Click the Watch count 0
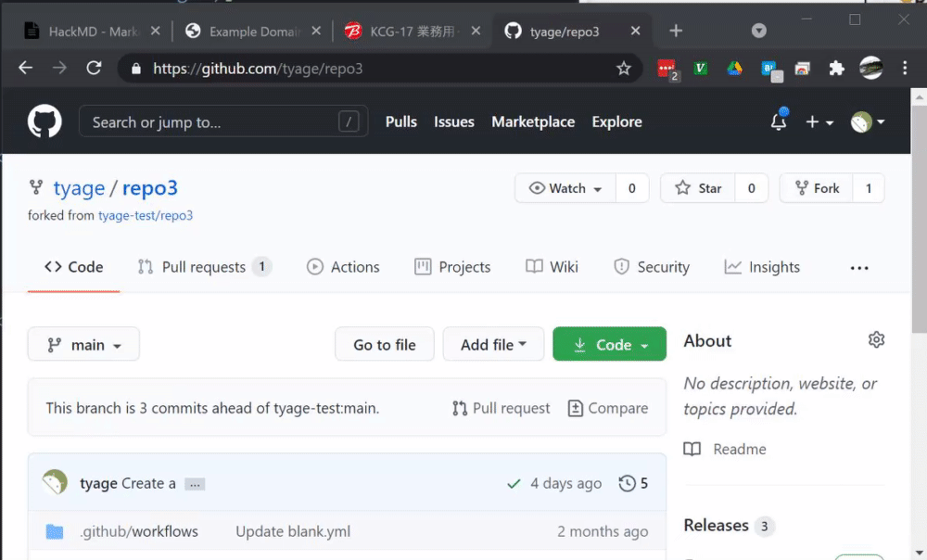This screenshot has width=927, height=560. 632,188
